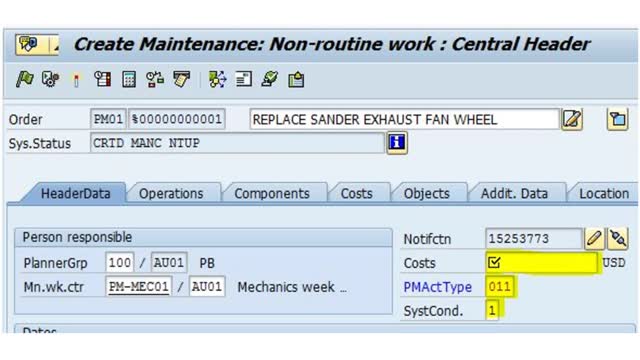Open the document log list icon
Viewport: 640px width, 360px height.
pos(244,79)
